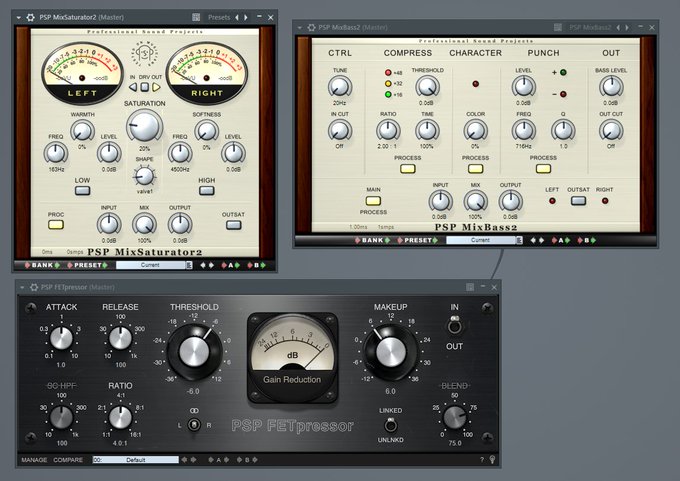Select IN metering arrow on MixSaturator2
The width and height of the screenshot is (680, 481).
(x=133, y=87)
